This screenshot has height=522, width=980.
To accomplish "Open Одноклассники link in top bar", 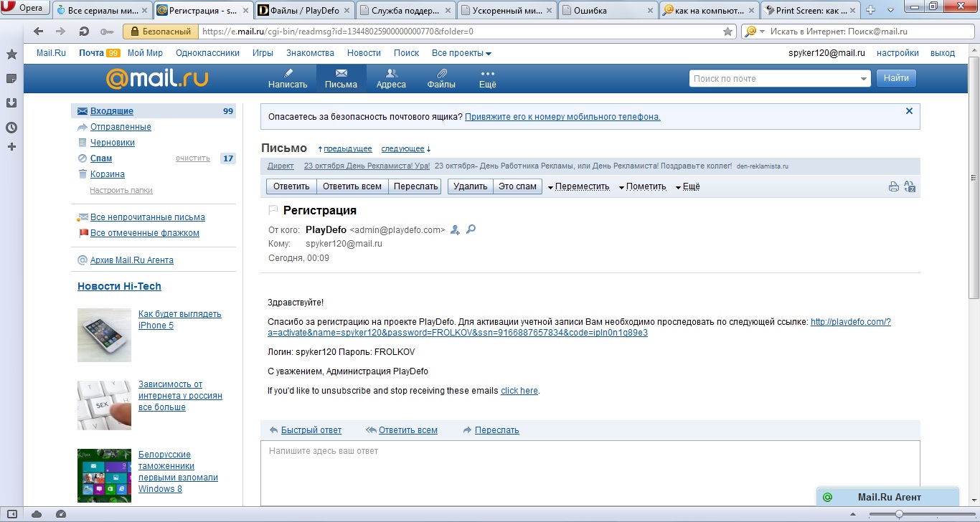I will click(x=207, y=53).
